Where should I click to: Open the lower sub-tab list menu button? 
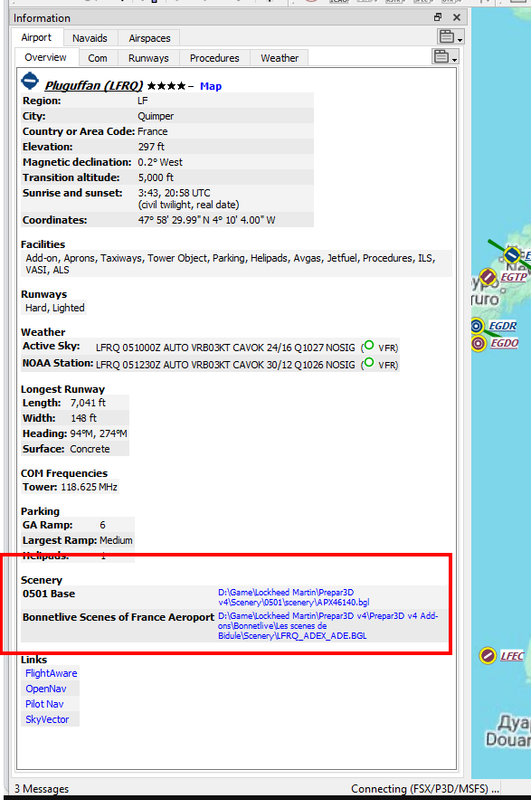pos(445,57)
